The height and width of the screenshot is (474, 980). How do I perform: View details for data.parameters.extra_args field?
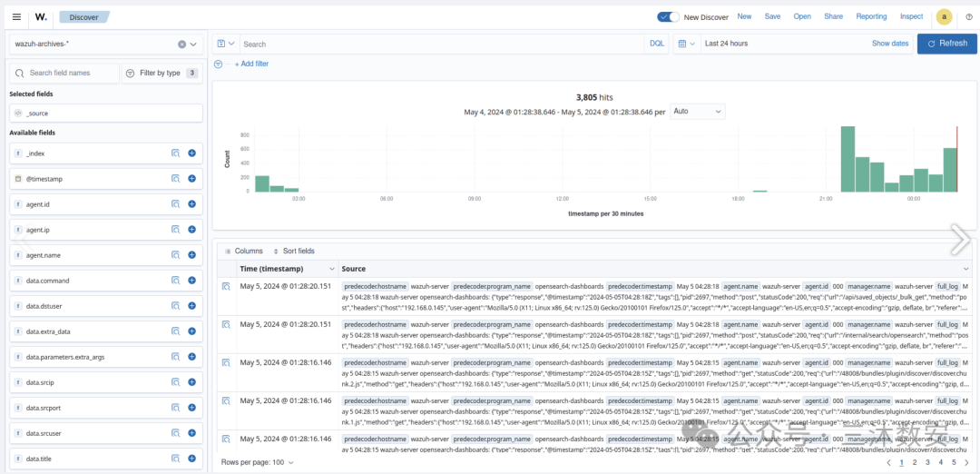[176, 357]
